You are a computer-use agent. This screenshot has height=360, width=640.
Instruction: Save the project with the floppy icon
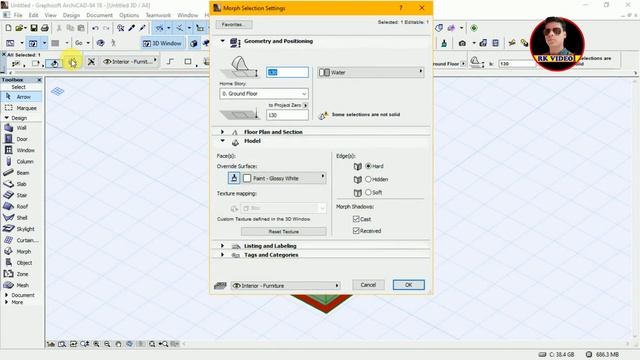(x=34, y=28)
